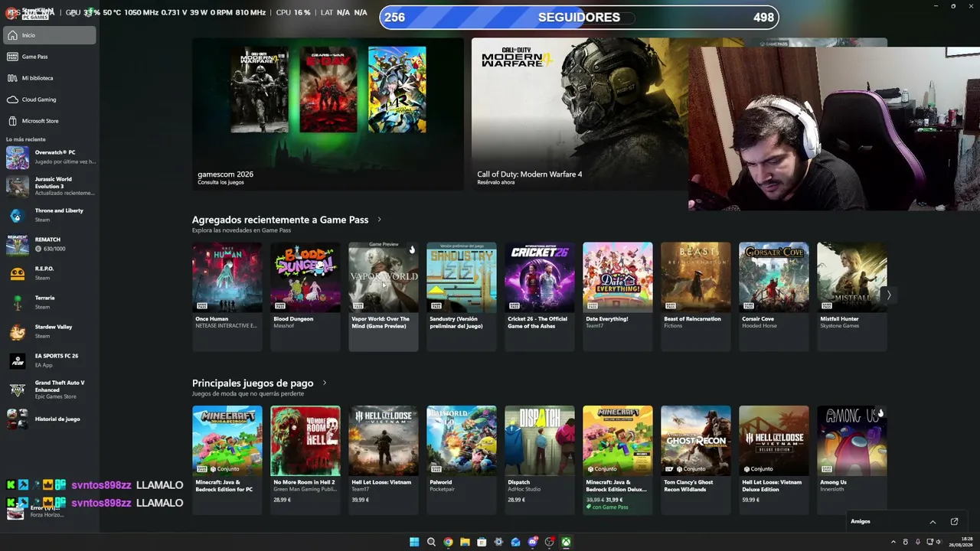Image resolution: width=980 pixels, height=551 pixels.
Task: Open Historial de juego
Action: click(x=50, y=419)
